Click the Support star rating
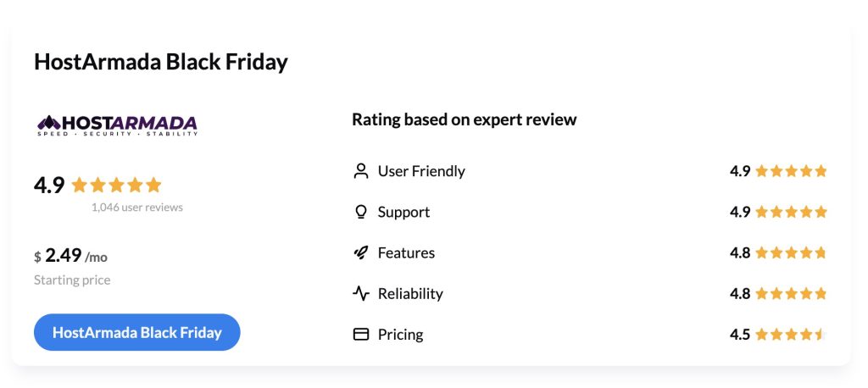Screen dimensions: 868x388 coord(790,212)
